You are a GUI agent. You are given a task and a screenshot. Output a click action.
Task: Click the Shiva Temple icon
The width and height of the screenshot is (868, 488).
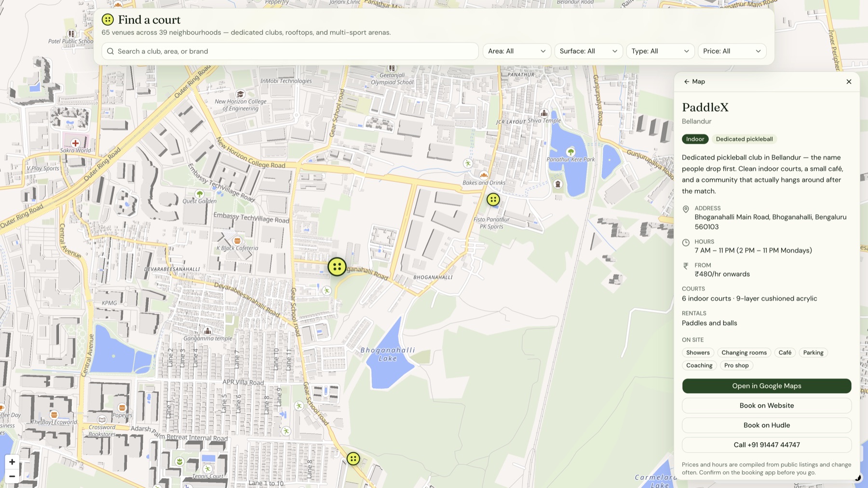[x=544, y=113]
